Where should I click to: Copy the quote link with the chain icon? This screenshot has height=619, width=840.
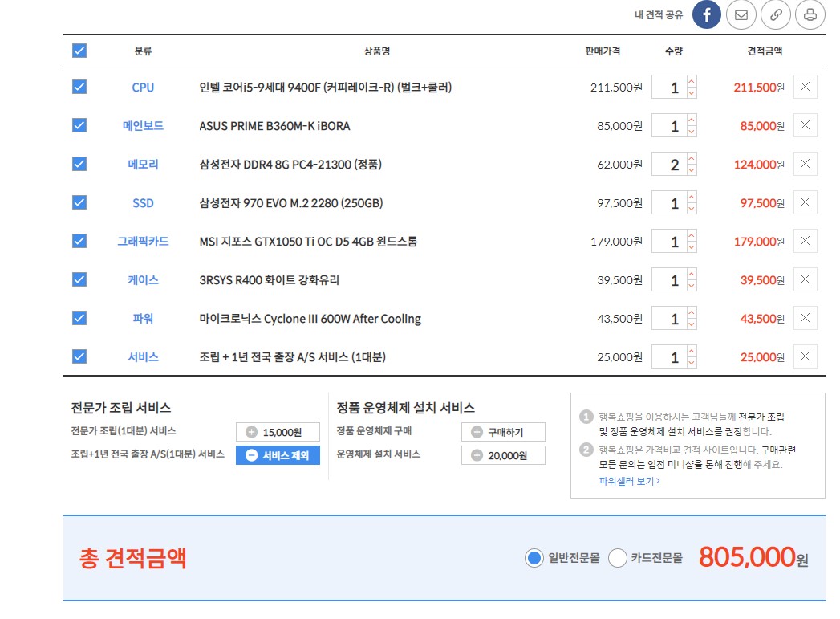coord(776,14)
